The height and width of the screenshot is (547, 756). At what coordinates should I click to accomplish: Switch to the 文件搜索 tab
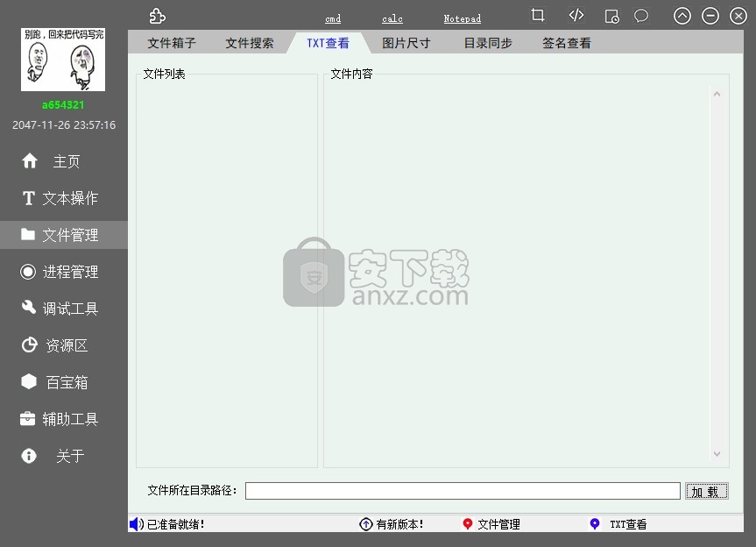[x=250, y=43]
